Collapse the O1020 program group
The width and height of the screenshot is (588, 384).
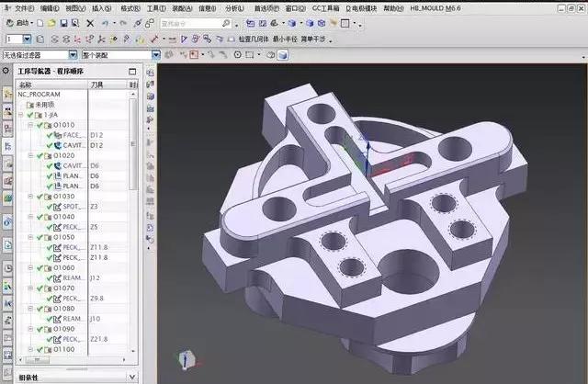pos(31,155)
